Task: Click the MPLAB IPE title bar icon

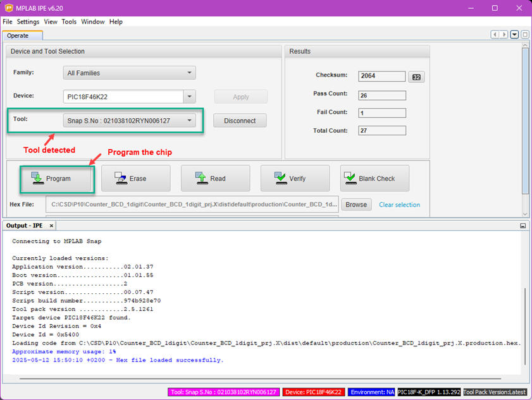Action: (x=9, y=8)
